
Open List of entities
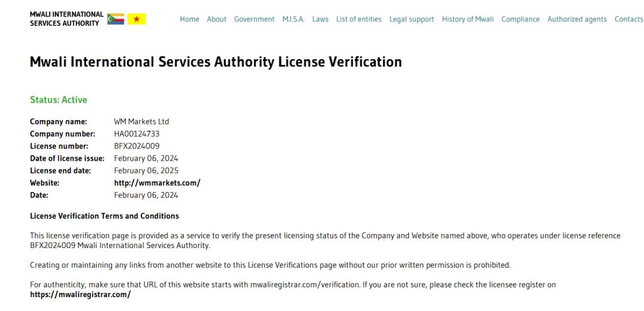359,19
